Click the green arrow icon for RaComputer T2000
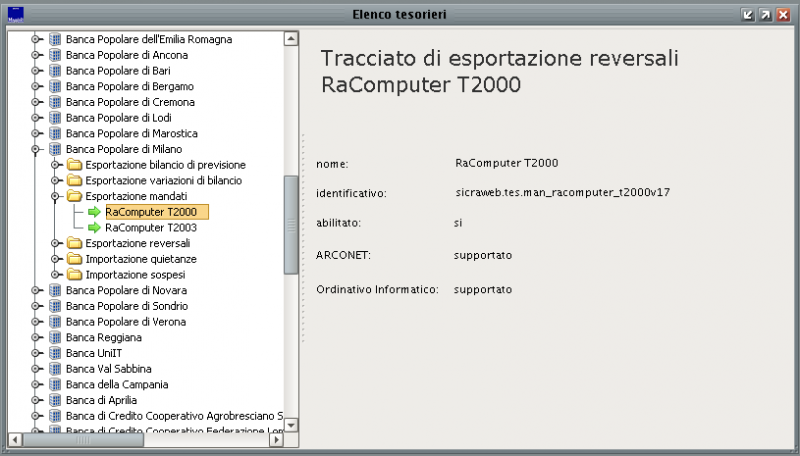This screenshot has width=800, height=456. pyautogui.click(x=94, y=212)
